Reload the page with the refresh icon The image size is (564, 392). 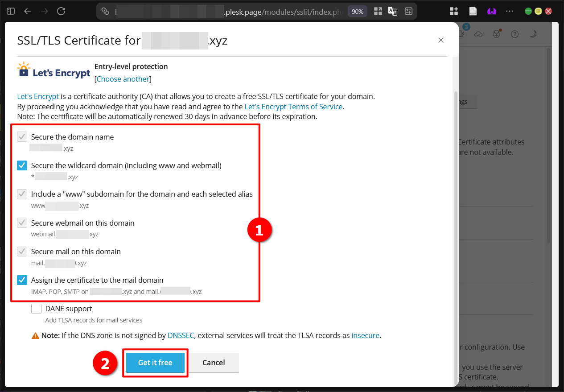pyautogui.click(x=61, y=11)
